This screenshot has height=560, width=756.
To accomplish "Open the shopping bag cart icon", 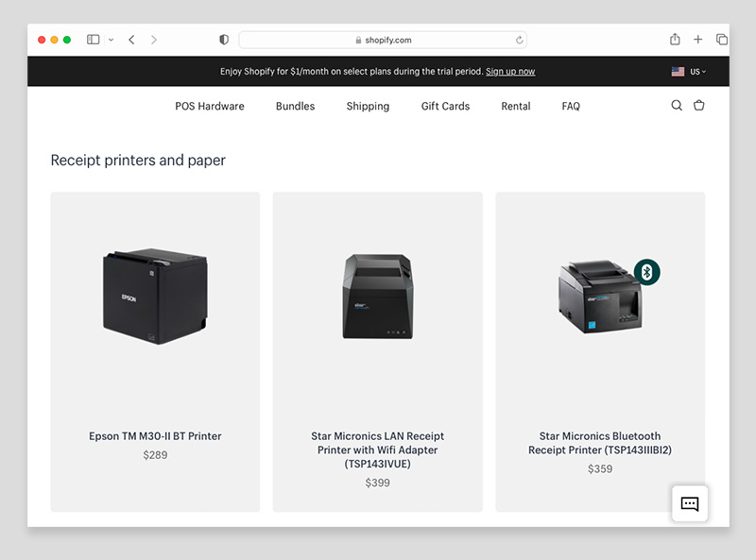I will click(698, 105).
